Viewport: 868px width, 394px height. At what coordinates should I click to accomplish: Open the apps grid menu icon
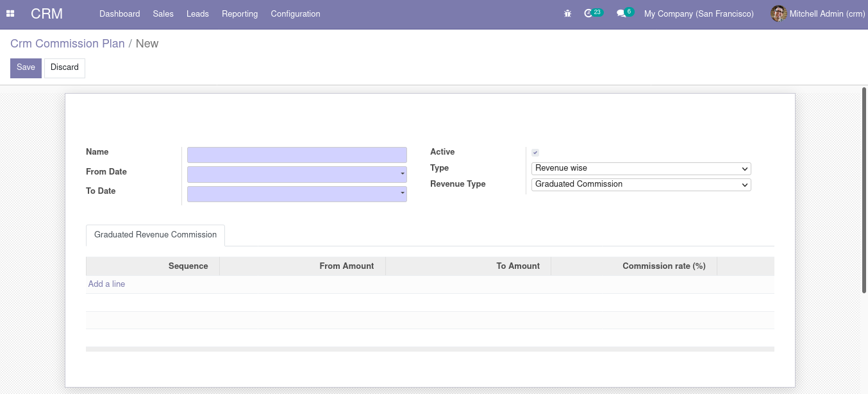point(10,13)
